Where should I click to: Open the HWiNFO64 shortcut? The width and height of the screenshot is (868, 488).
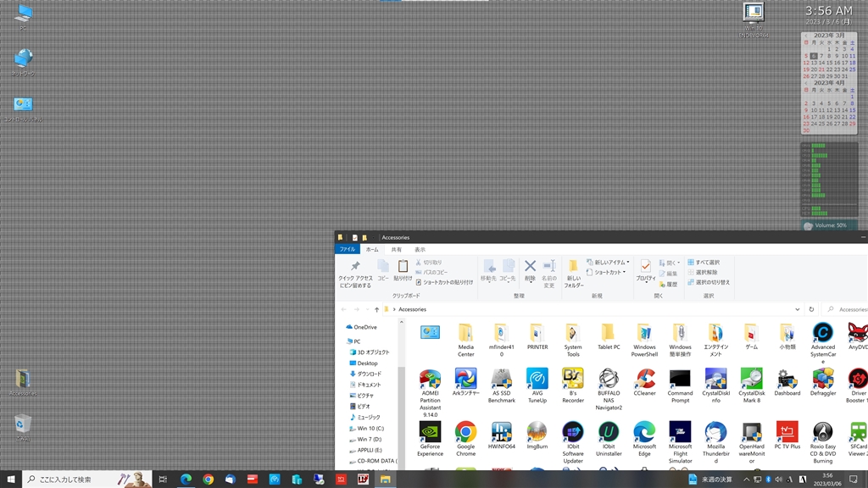[501, 432]
